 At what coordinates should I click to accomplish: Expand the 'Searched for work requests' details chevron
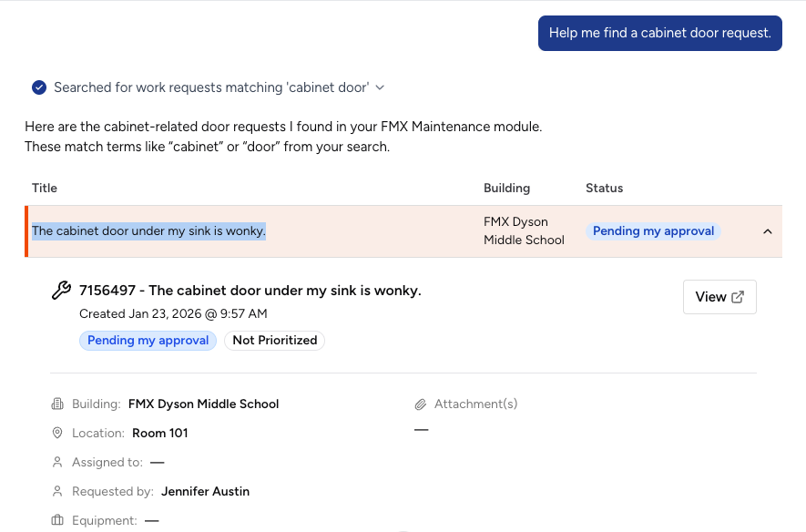380,87
